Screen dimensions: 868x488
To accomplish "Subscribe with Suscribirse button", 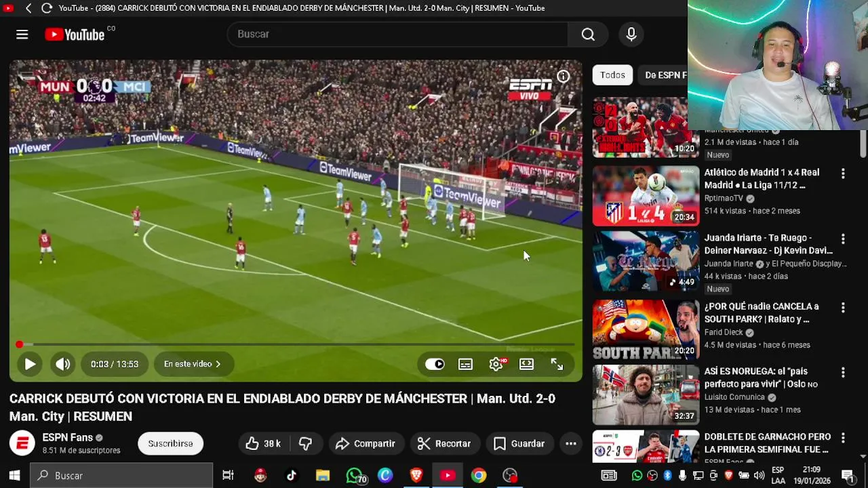I will tap(170, 443).
